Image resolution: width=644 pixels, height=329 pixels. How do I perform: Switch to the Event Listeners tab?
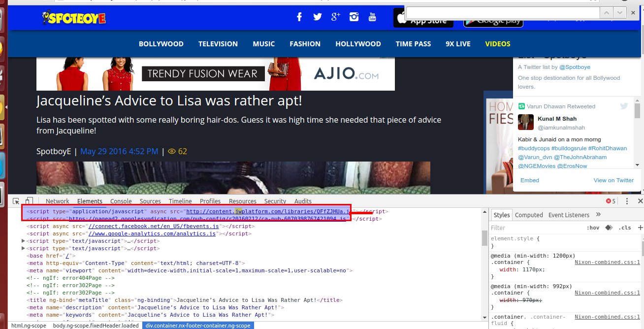point(569,215)
